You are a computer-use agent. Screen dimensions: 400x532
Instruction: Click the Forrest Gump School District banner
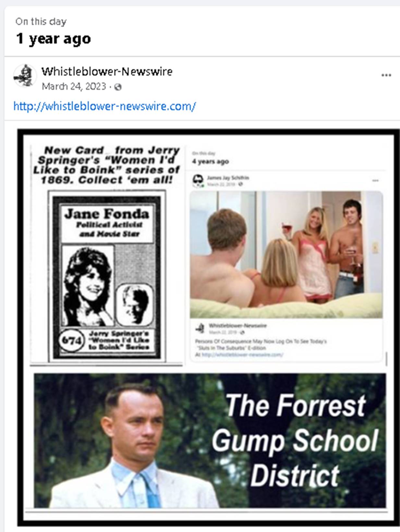click(210, 441)
